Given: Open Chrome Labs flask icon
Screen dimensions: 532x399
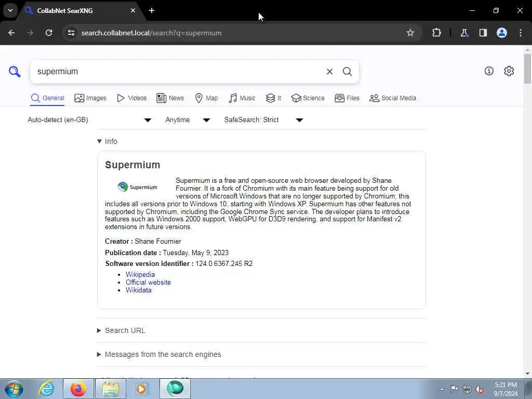Looking at the screenshot, I should pos(464,33).
